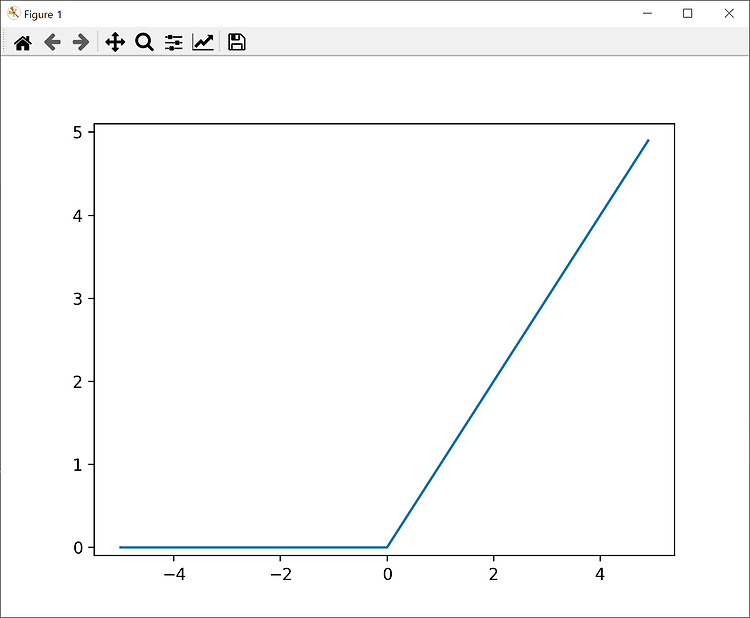The height and width of the screenshot is (618, 750).
Task: Minimize the Figure 1 window
Action: pos(647,13)
